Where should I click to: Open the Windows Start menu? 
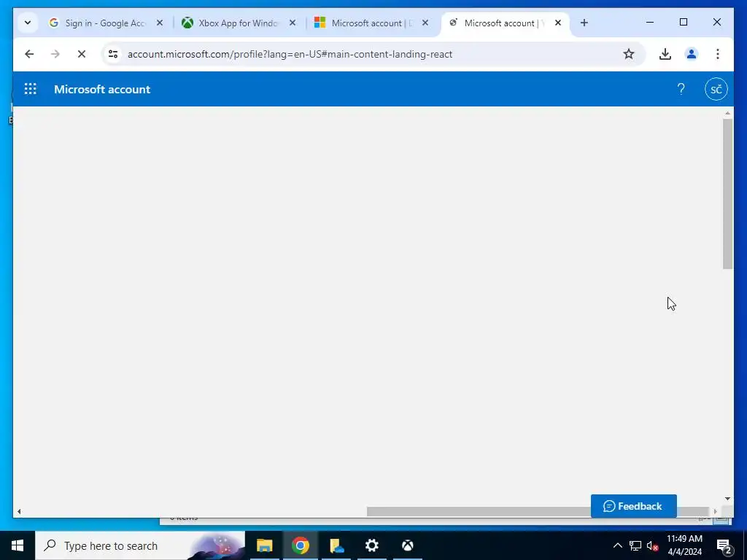click(x=18, y=545)
